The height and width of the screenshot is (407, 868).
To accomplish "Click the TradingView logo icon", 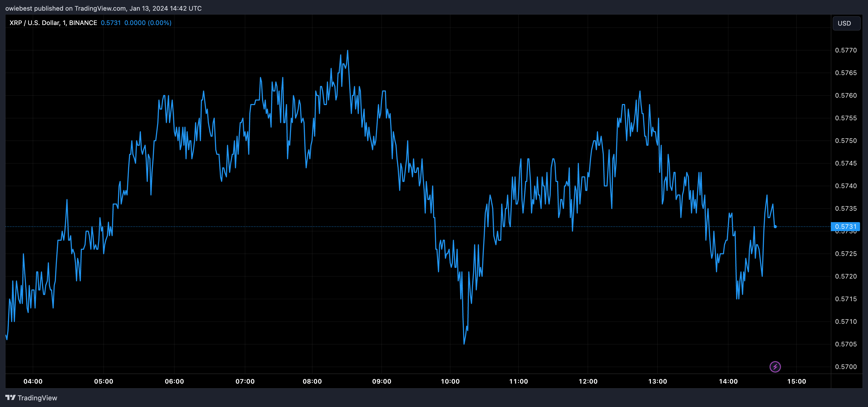I will [10, 398].
